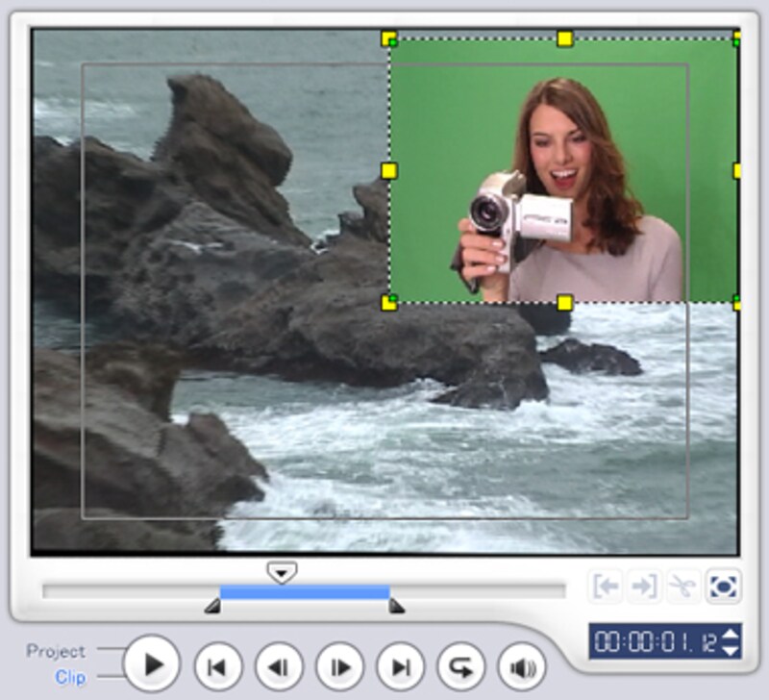Jump to the End of clip

400,666
